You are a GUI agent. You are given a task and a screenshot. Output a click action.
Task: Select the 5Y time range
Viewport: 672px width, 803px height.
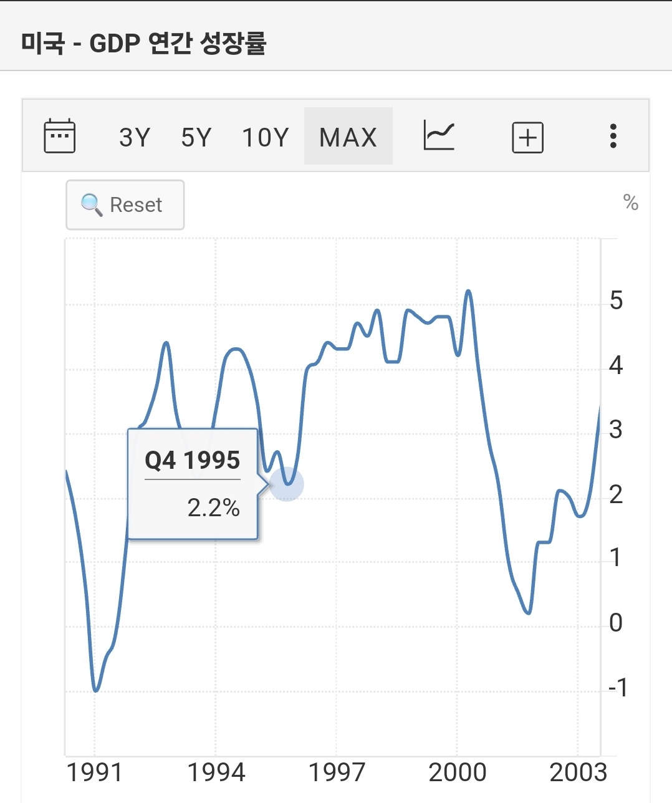click(196, 137)
